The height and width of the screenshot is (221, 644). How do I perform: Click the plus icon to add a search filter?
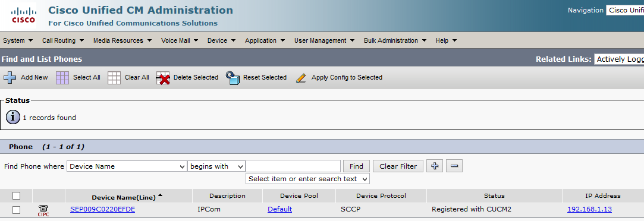point(435,166)
